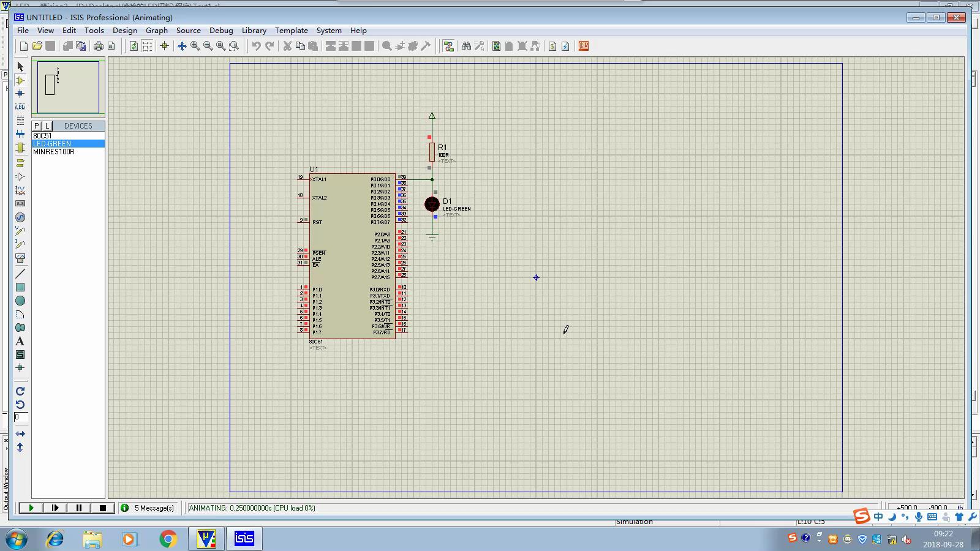Pause the running simulation
The image size is (980, 551).
78,508
